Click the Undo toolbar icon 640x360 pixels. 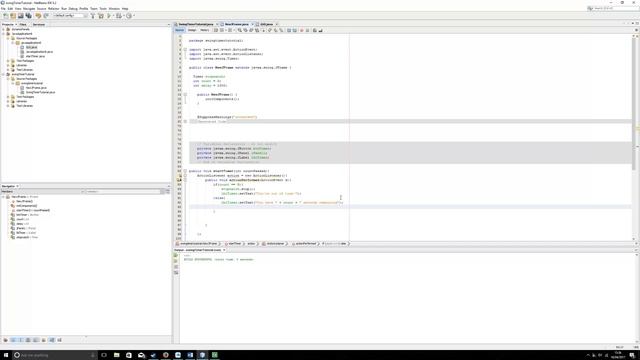point(38,16)
